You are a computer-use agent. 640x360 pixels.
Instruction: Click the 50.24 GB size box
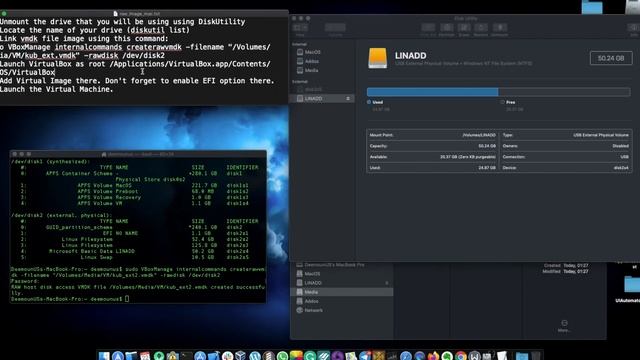[x=611, y=58]
